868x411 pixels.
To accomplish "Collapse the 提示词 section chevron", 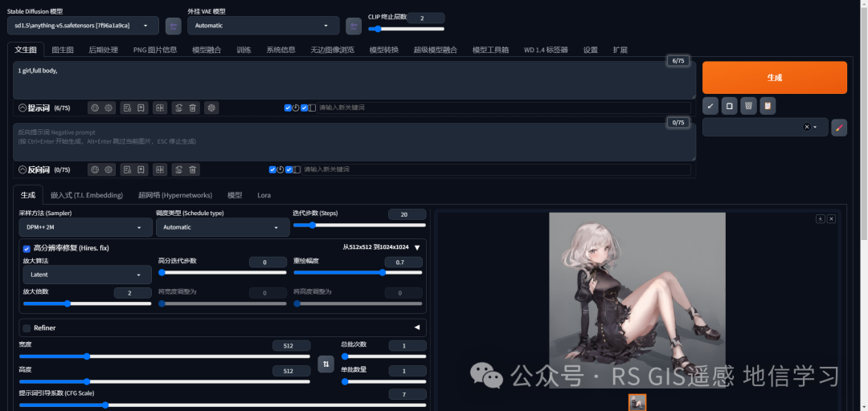I will click(23, 108).
